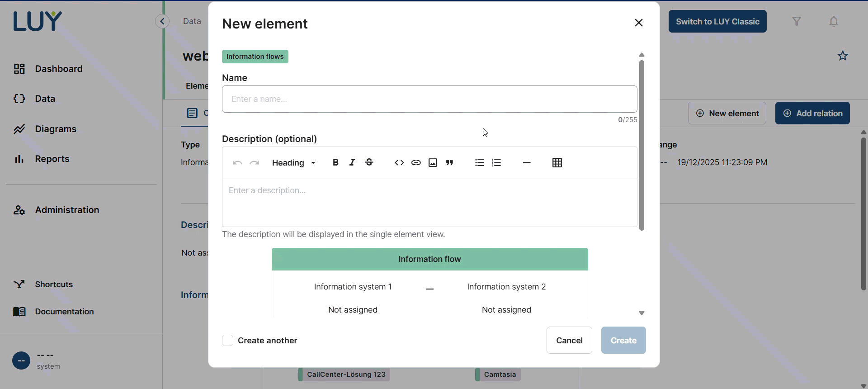Insert a table in the description
This screenshot has height=389, width=868.
[x=557, y=163]
